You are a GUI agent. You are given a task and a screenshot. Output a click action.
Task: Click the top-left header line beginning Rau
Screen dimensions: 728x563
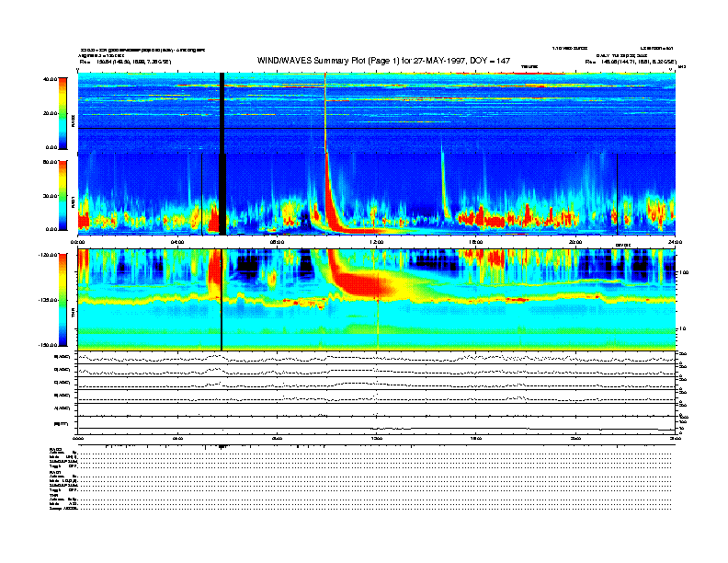125,62
